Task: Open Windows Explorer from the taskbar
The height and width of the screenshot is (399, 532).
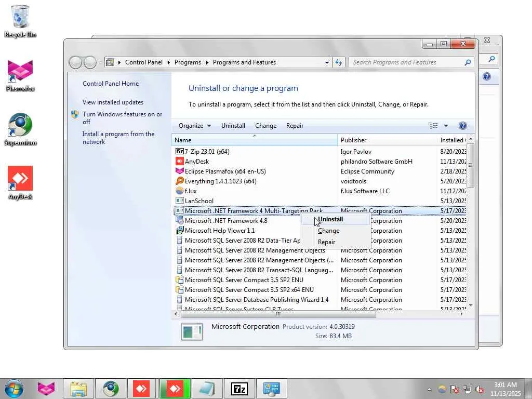Action: [x=78, y=389]
